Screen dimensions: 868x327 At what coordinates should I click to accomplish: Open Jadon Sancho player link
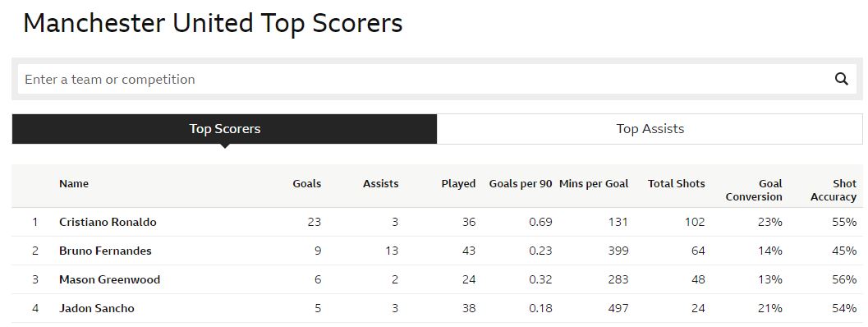click(x=97, y=309)
